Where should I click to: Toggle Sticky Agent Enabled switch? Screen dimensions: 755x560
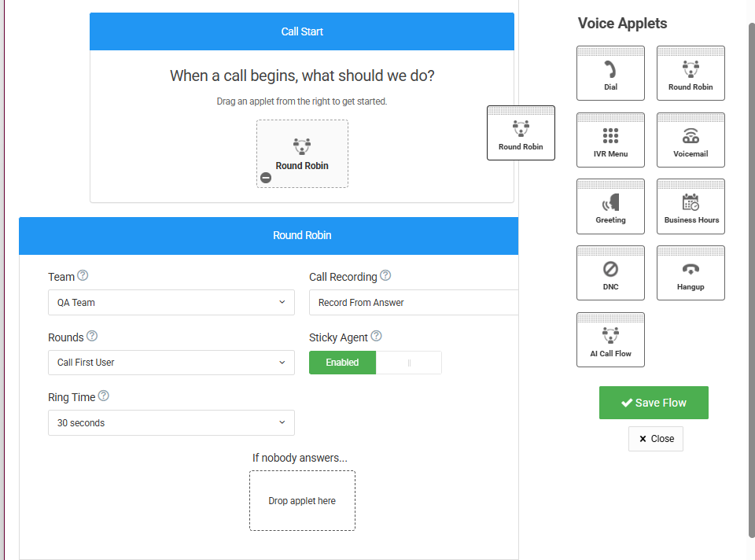coord(342,363)
